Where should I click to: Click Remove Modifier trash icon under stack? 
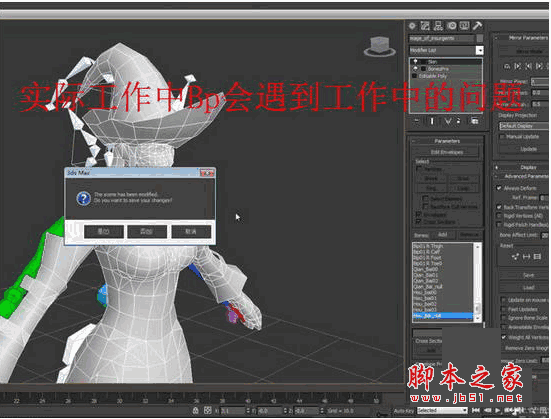point(459,121)
